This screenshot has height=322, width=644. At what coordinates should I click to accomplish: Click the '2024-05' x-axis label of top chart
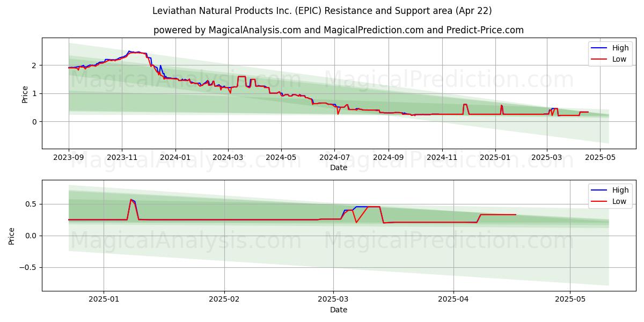(x=282, y=158)
